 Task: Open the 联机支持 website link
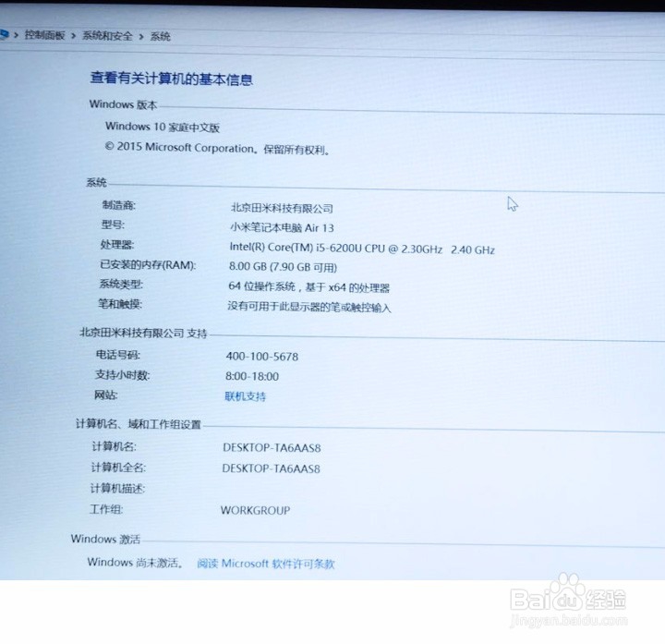tap(245, 396)
